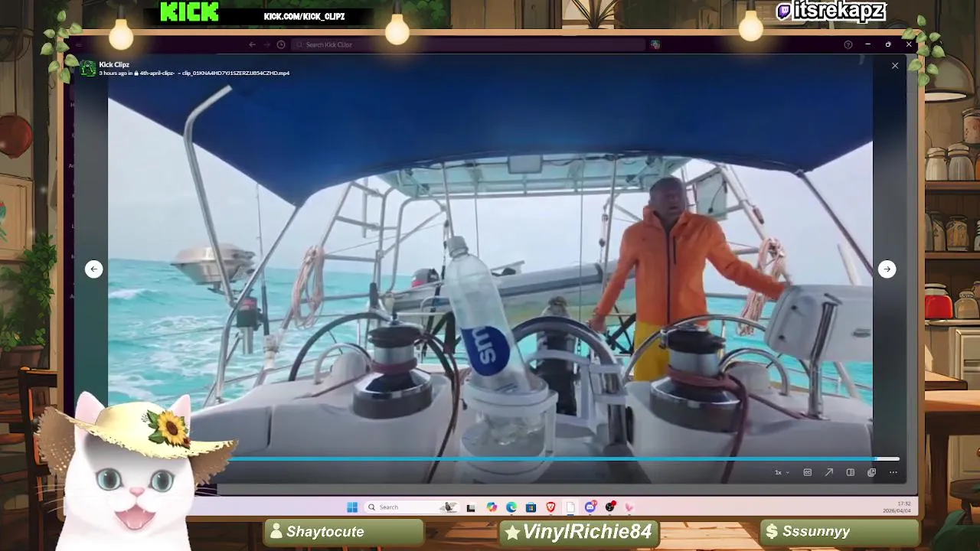Open the 4th-april-clipz channel link
The image size is (980, 551).
pos(156,73)
